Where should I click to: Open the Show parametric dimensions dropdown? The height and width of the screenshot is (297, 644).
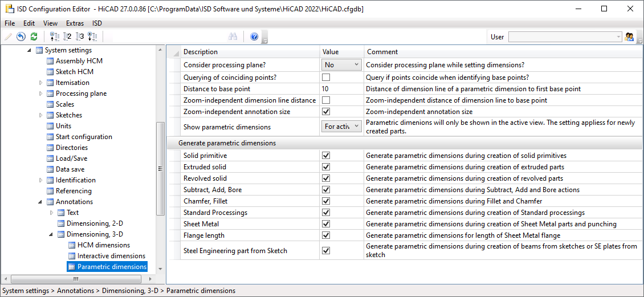[341, 127]
